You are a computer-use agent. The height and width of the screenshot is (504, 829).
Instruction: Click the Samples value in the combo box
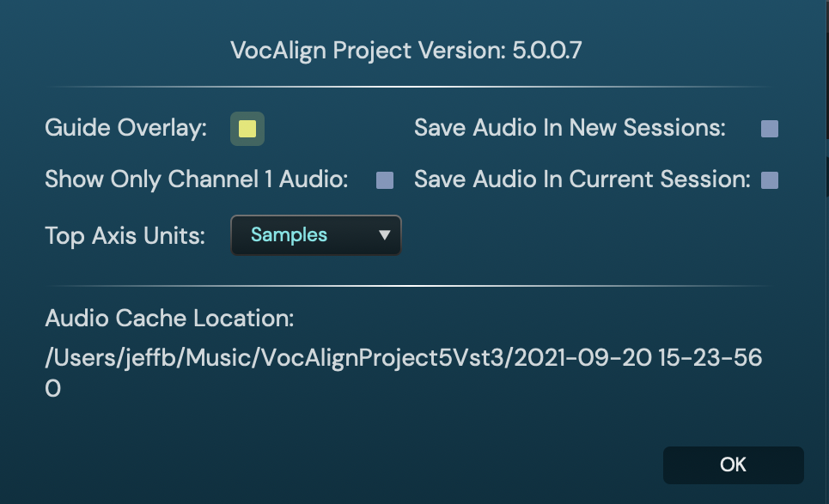pyautogui.click(x=289, y=235)
